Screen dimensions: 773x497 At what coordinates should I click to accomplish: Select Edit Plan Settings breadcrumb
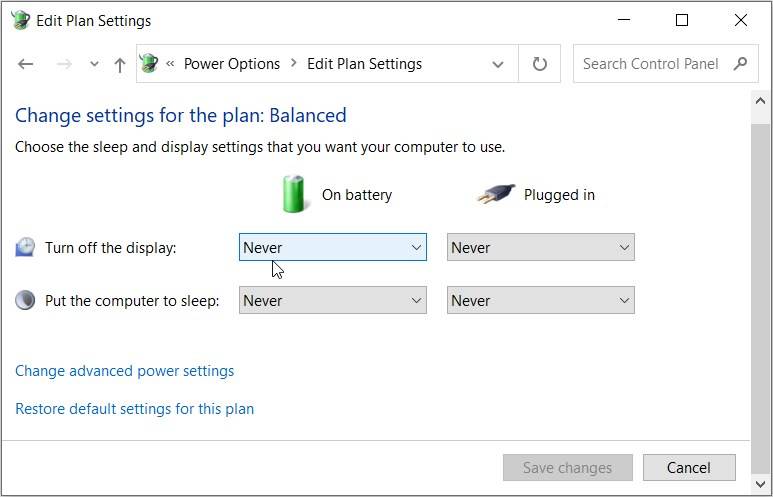tap(364, 64)
